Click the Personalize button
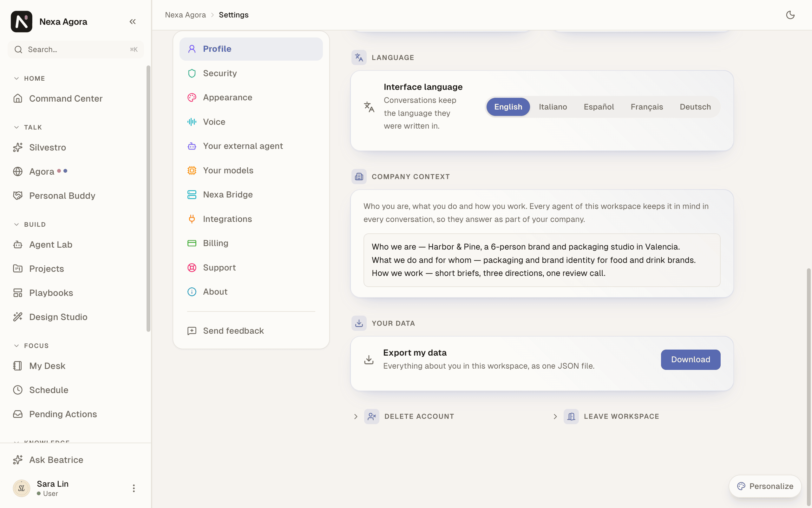The height and width of the screenshot is (508, 812). (765, 486)
